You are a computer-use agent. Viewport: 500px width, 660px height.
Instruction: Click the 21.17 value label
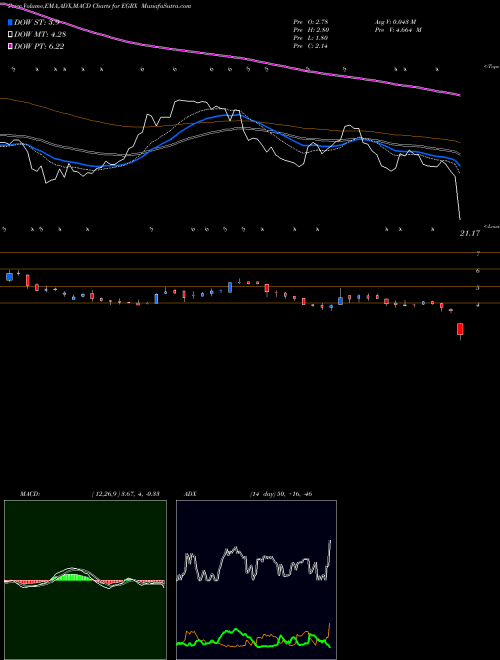pos(470,233)
